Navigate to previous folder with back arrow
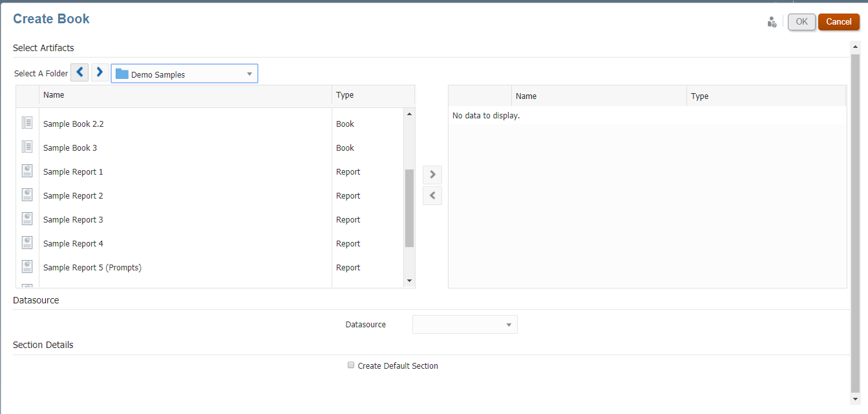 coord(79,72)
